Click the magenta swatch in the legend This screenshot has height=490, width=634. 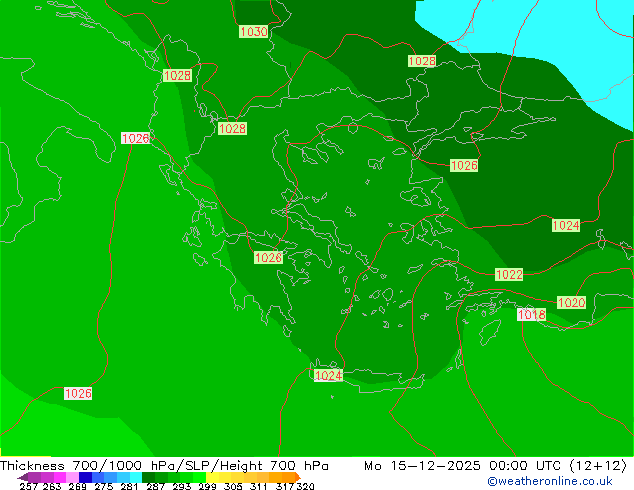[59, 477]
